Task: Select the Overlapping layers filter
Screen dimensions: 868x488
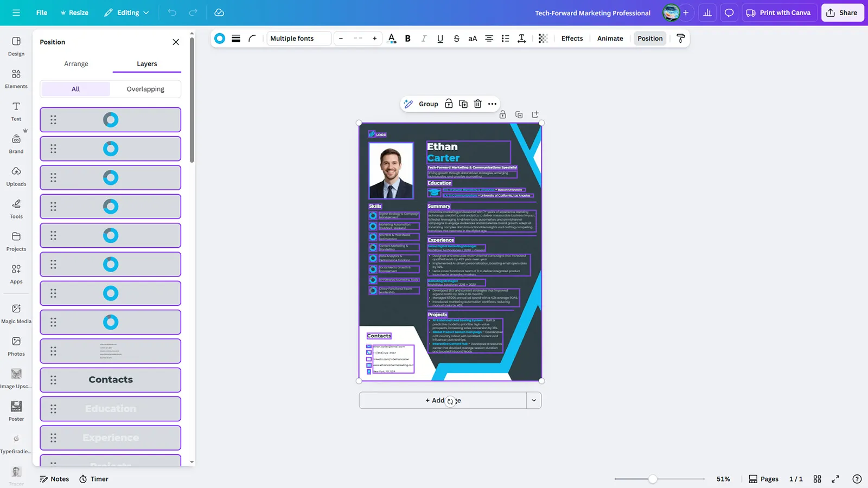Action: click(x=145, y=89)
